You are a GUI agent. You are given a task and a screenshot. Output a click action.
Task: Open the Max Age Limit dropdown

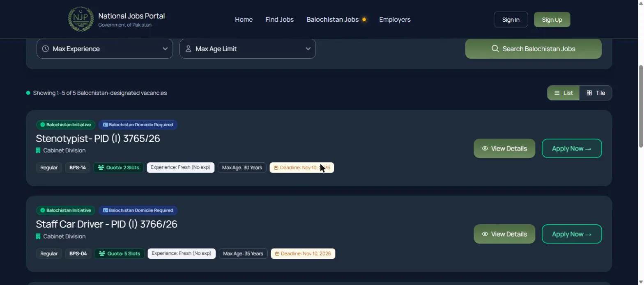[248, 49]
